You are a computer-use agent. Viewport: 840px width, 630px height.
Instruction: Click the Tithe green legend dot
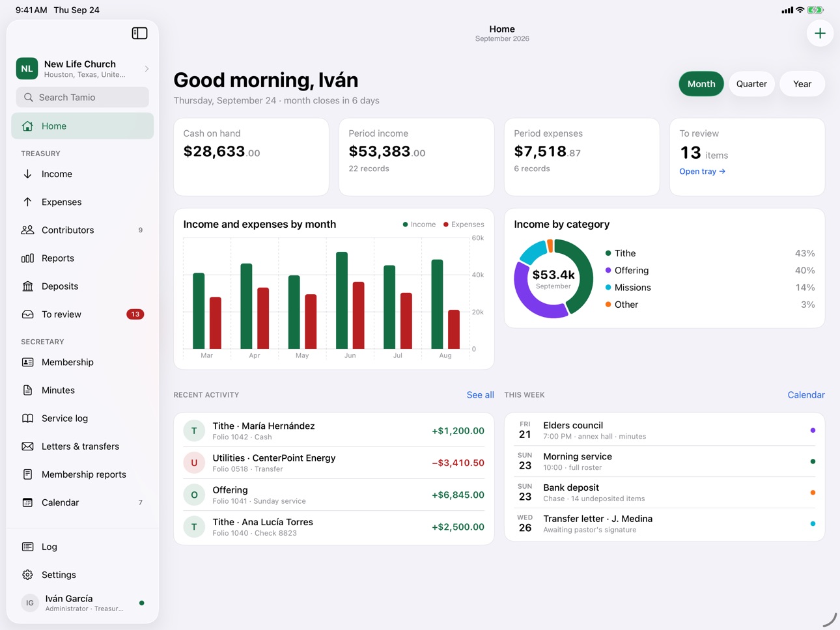click(608, 253)
